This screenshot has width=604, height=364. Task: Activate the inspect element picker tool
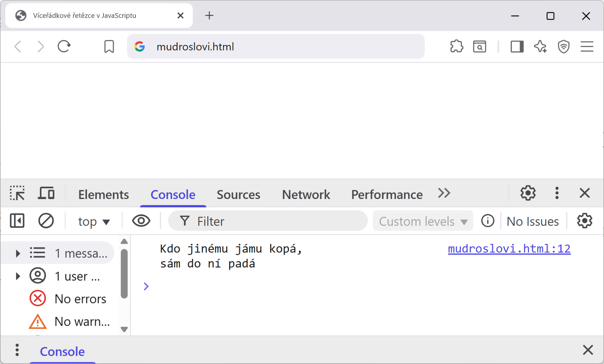pyautogui.click(x=17, y=193)
